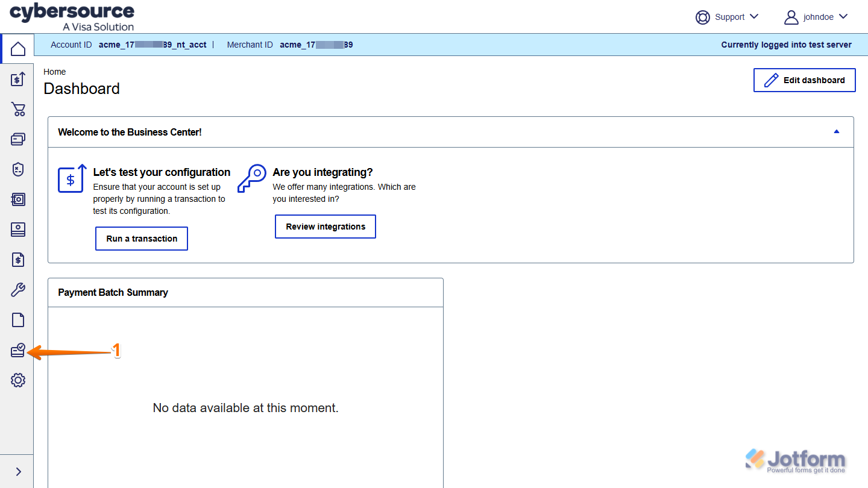Viewport: 868px width, 488px height.
Task: Click the Cybersource logo
Action: (x=72, y=17)
